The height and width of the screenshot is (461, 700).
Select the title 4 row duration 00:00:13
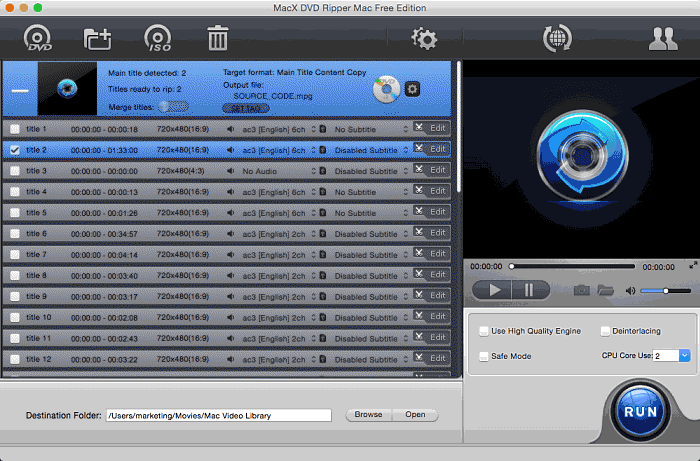click(104, 192)
